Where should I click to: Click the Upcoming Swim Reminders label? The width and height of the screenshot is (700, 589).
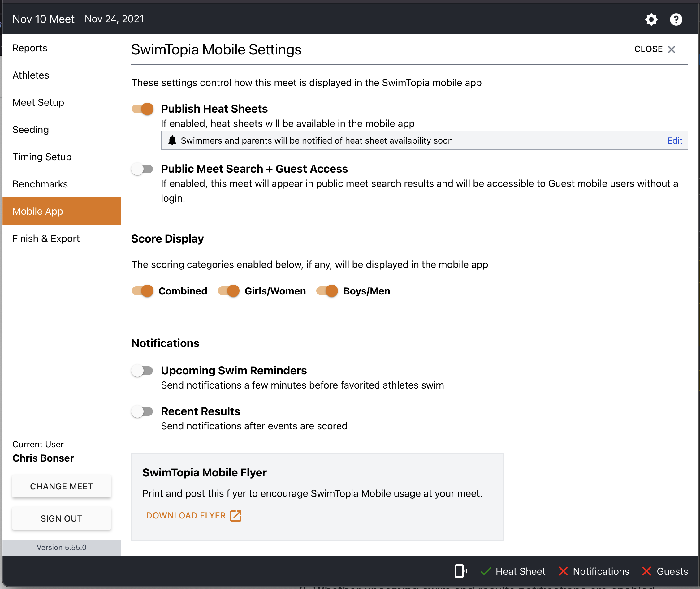click(x=234, y=371)
